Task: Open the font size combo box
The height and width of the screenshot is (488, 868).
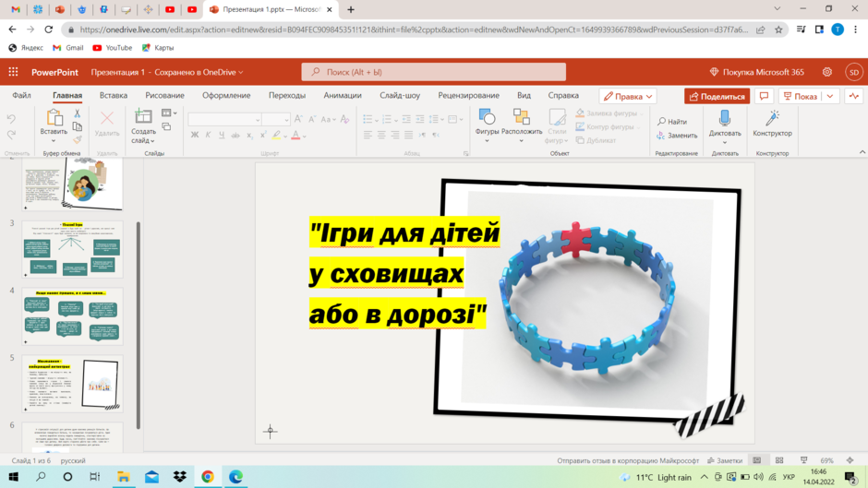Action: (276, 120)
